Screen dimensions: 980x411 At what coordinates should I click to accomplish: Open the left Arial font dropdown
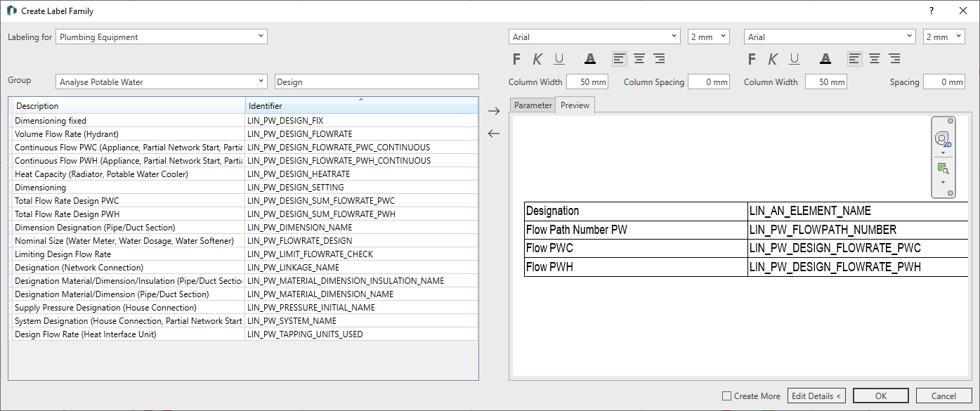click(x=594, y=37)
